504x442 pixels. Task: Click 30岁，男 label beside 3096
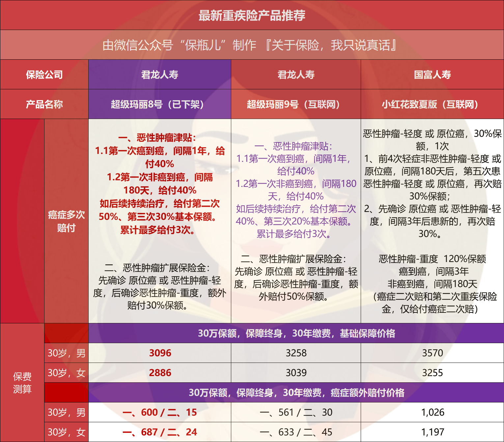coord(67,353)
